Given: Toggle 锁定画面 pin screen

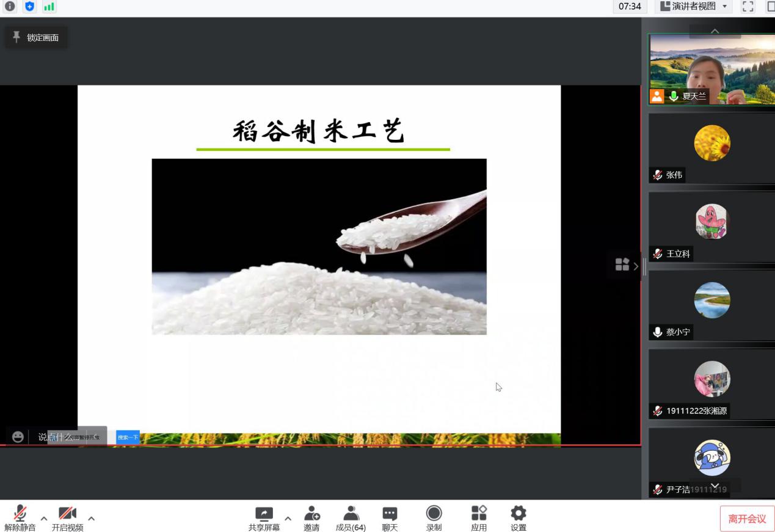Looking at the screenshot, I should click(36, 38).
